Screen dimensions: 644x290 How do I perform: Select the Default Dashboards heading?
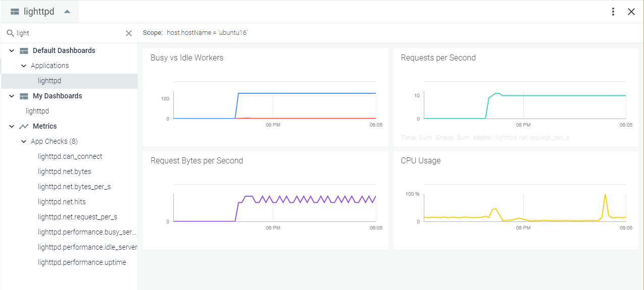(x=64, y=50)
